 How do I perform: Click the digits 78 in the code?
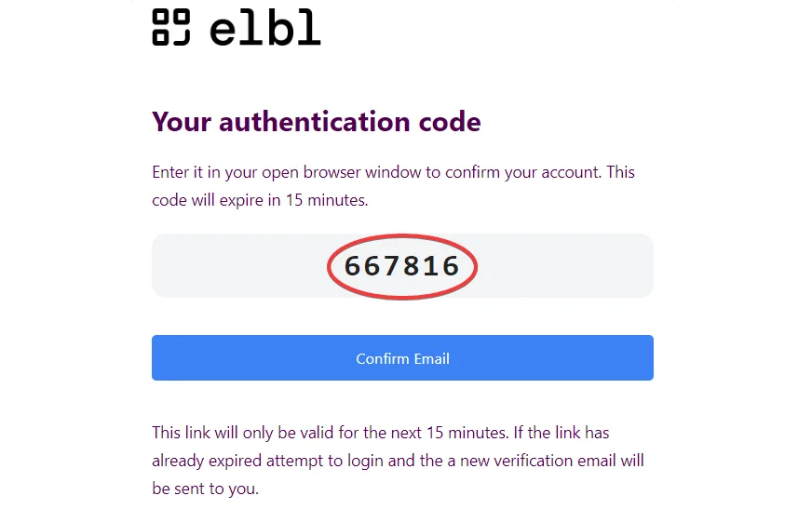click(x=402, y=266)
